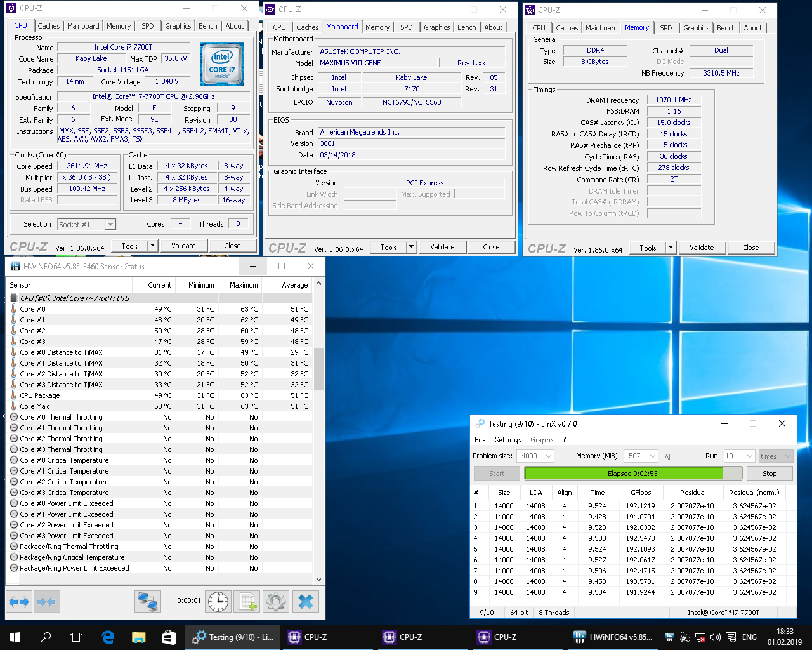Open HWiNFO sensor settings gear icon
This screenshot has height=650, width=812.
(276, 601)
